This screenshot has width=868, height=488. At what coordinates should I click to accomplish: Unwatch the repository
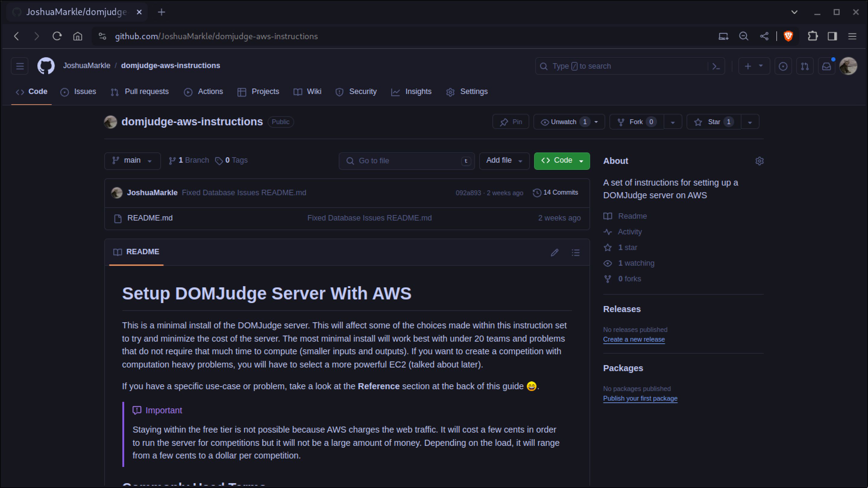click(x=569, y=122)
